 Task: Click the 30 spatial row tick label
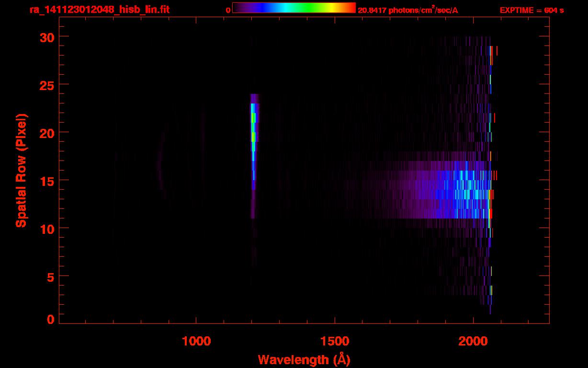click(x=46, y=37)
